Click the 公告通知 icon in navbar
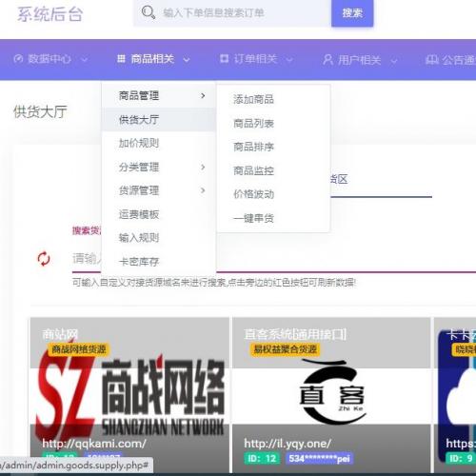The width and height of the screenshot is (476, 476). pyautogui.click(x=432, y=59)
